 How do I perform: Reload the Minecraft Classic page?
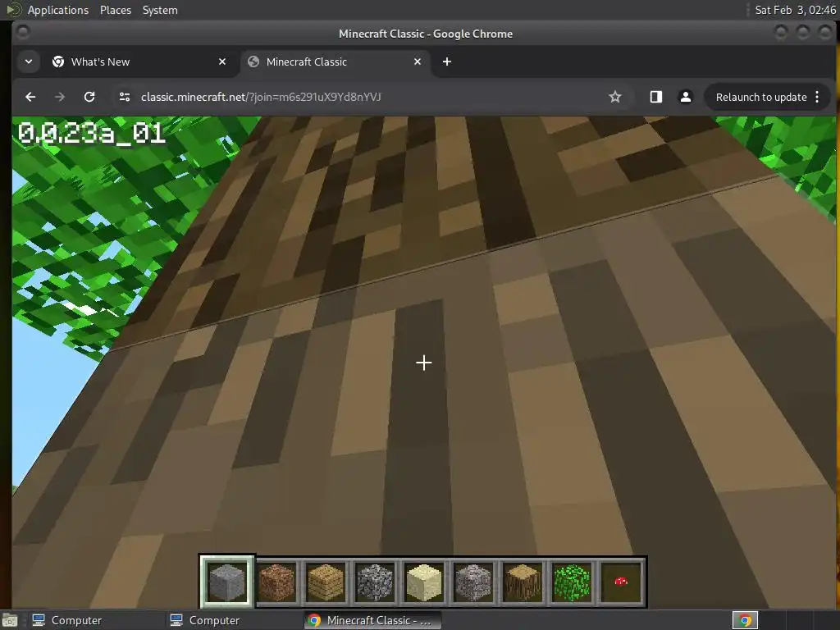89,97
